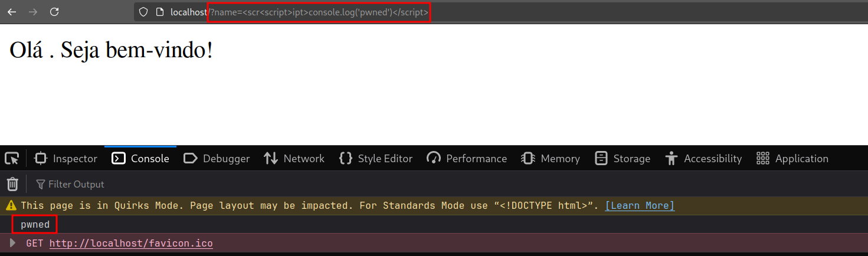Switch to the Application tab

click(792, 159)
